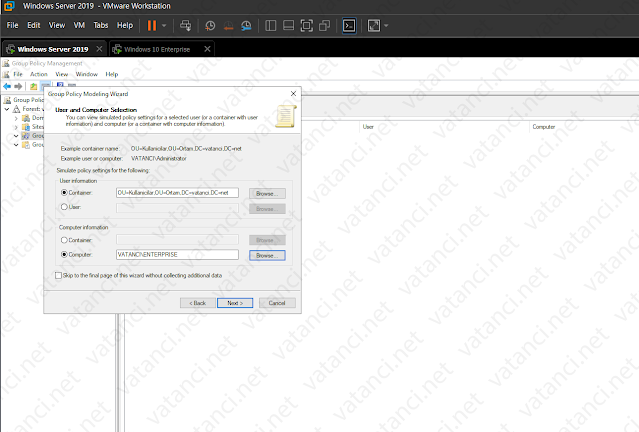This screenshot has width=639, height=432.
Task: Expand the Domains tree node
Action: tap(16, 118)
